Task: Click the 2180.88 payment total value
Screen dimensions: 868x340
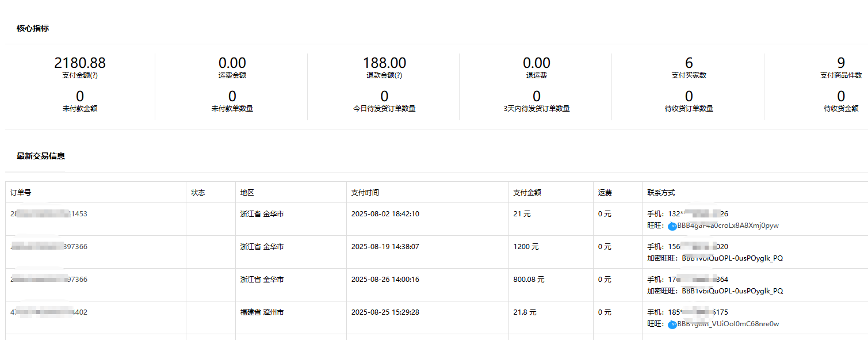Action: [x=80, y=63]
